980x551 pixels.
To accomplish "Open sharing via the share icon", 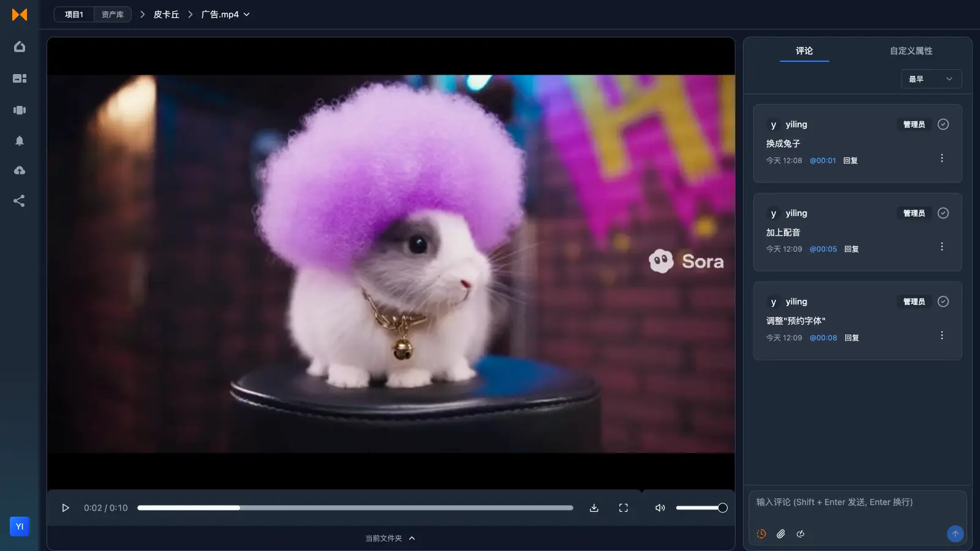I will pyautogui.click(x=20, y=200).
